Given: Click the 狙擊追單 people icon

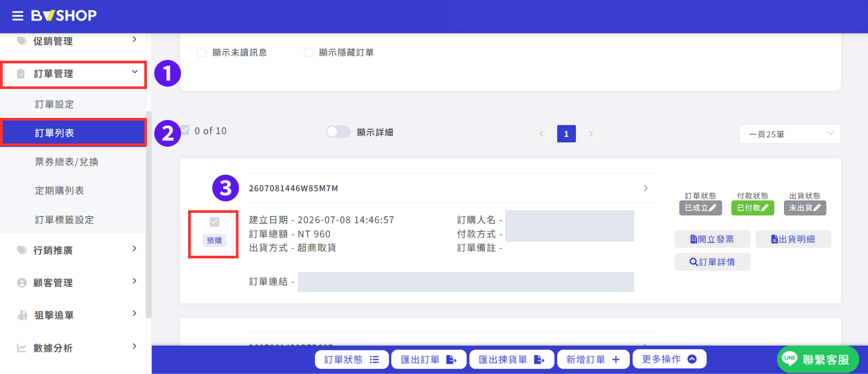Looking at the screenshot, I should tap(22, 315).
